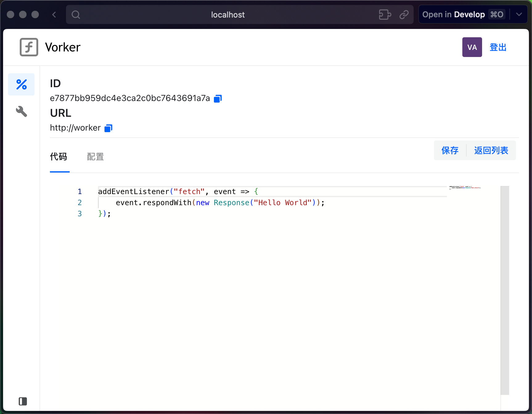
Task: Click the code minimap preview
Action: point(465,188)
